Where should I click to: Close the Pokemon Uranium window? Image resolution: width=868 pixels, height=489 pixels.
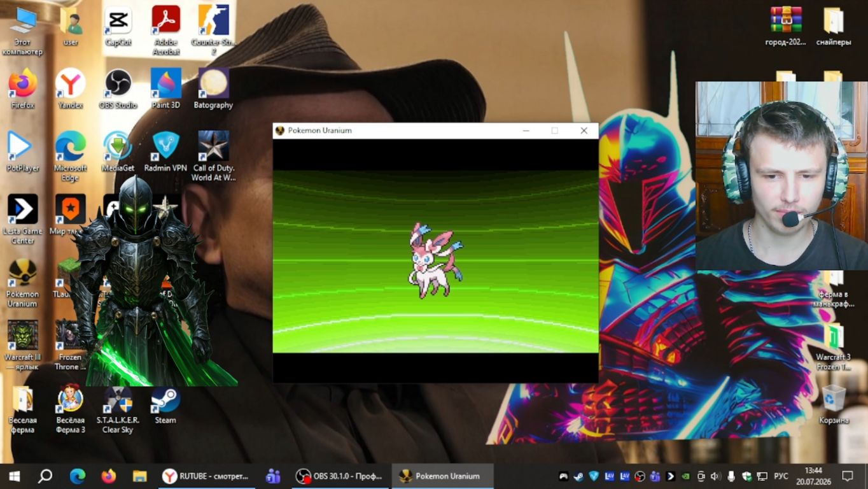(x=584, y=131)
